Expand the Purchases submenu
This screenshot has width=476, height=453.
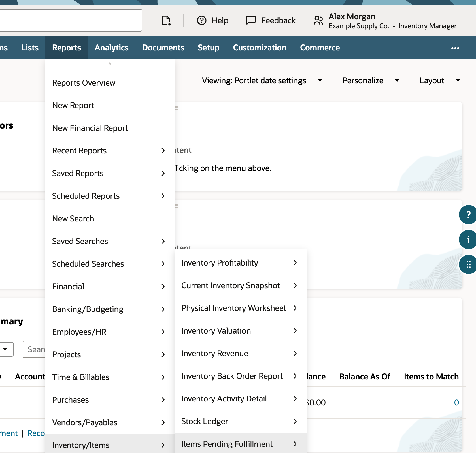[110, 400]
